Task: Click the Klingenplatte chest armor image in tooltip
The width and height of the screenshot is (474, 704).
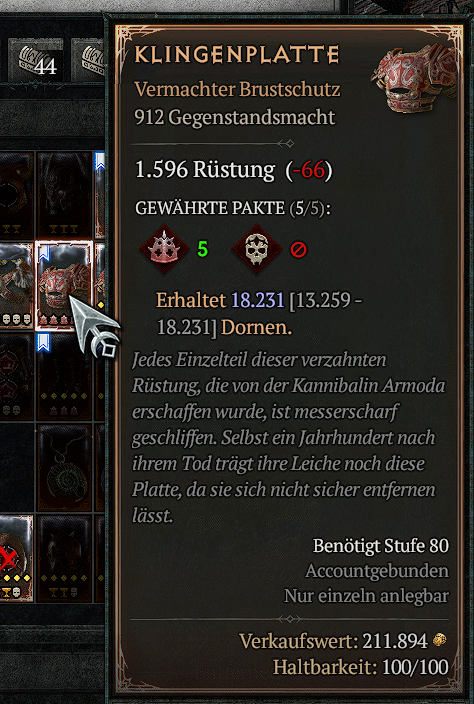Action: [x=414, y=79]
